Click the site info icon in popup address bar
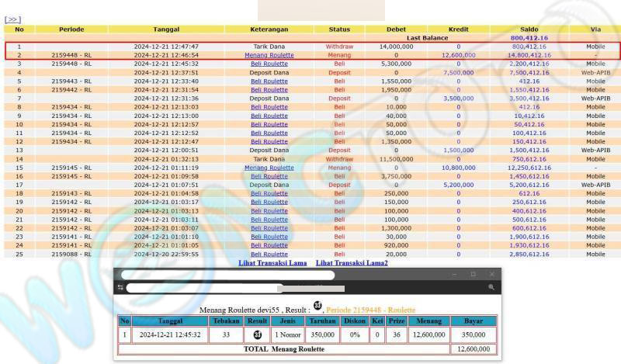 point(120,287)
